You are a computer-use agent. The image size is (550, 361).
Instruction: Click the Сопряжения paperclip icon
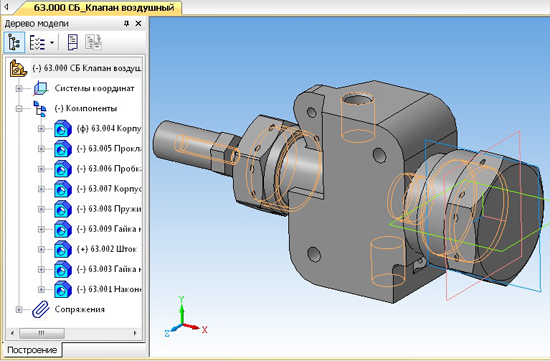[41, 309]
